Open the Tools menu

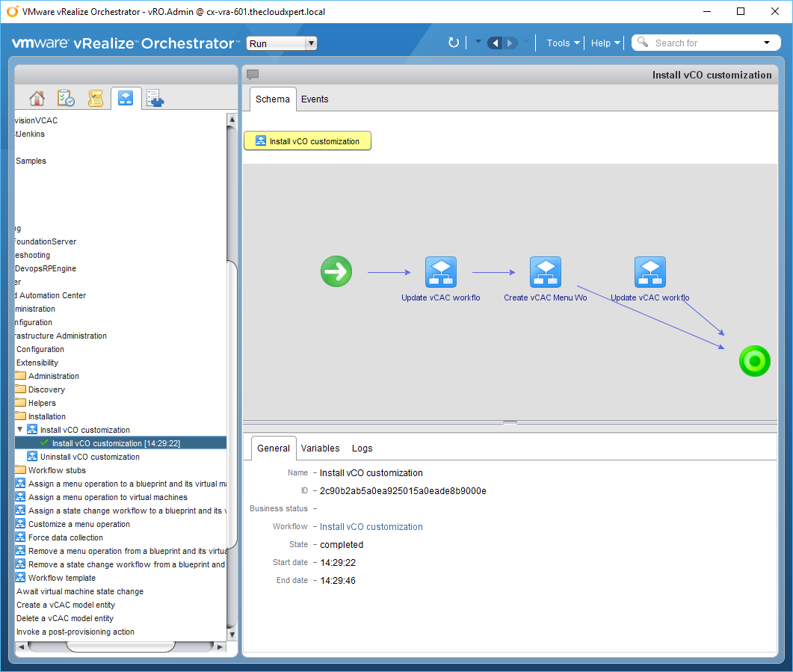tap(563, 43)
